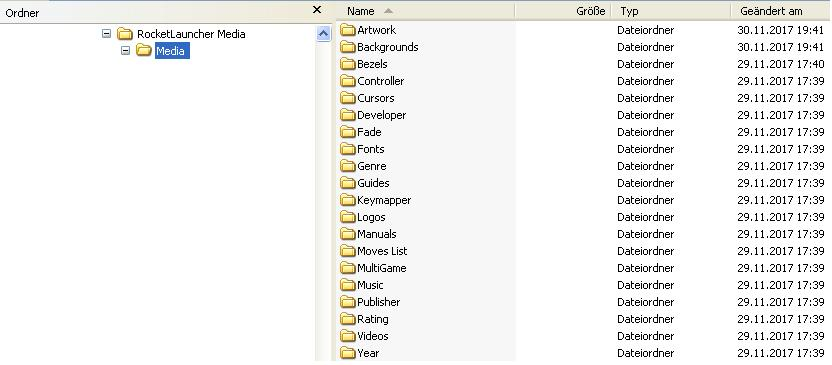Click the Ordner pane title
The image size is (832, 365).
pyautogui.click(x=22, y=13)
